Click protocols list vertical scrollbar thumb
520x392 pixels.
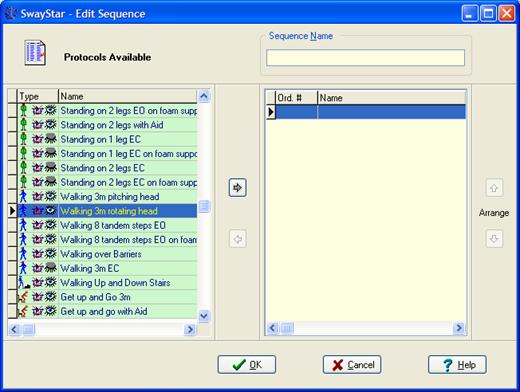tap(204, 206)
